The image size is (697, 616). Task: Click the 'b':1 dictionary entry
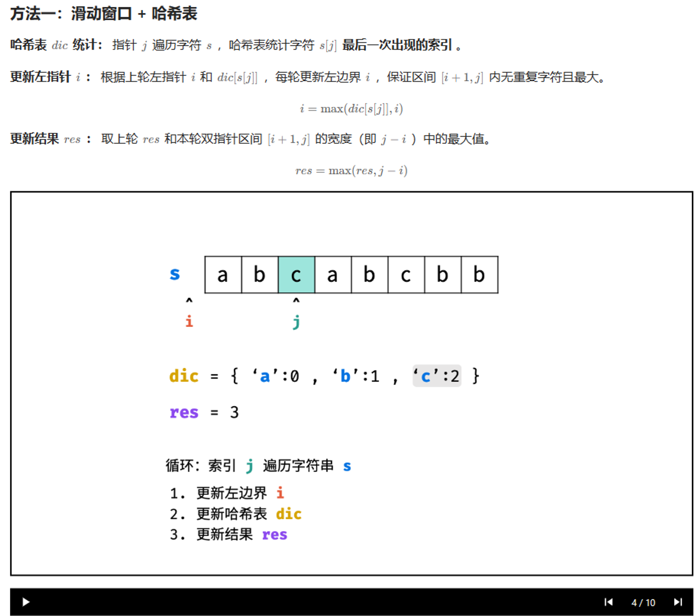pos(356,376)
